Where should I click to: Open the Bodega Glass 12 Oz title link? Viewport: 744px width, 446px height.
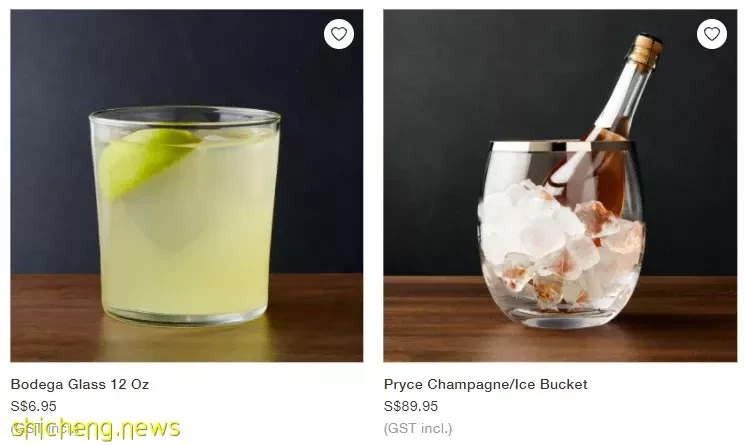[x=80, y=384]
